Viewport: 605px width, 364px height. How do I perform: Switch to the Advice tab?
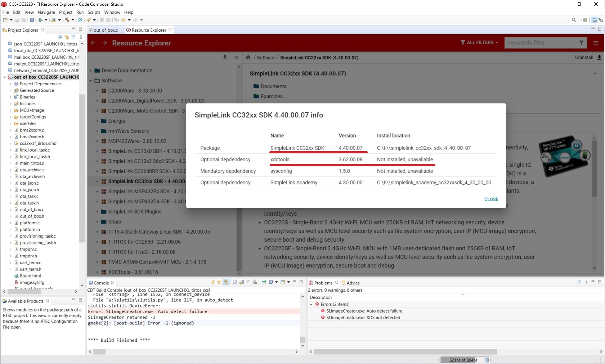pyautogui.click(x=351, y=283)
